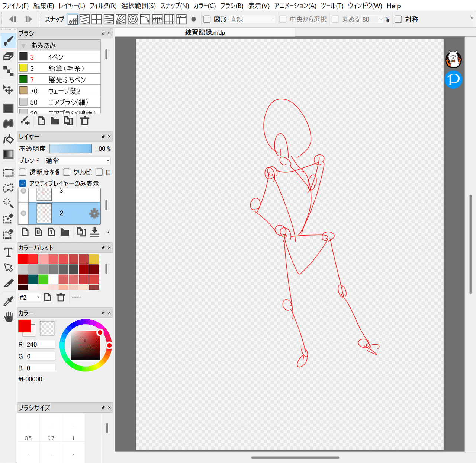Select the 鉛筆(毛糸) brush
Image resolution: width=476 pixels, height=463 pixels.
point(59,68)
